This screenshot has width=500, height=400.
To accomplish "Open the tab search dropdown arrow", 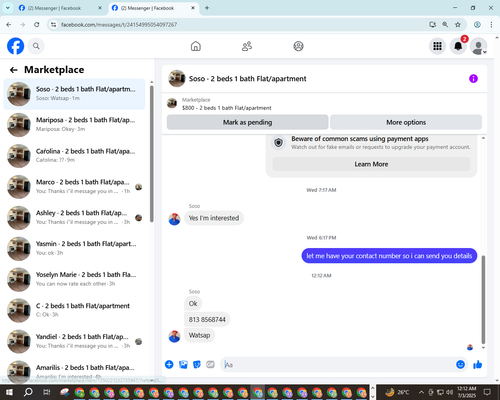I will pos(7,8).
